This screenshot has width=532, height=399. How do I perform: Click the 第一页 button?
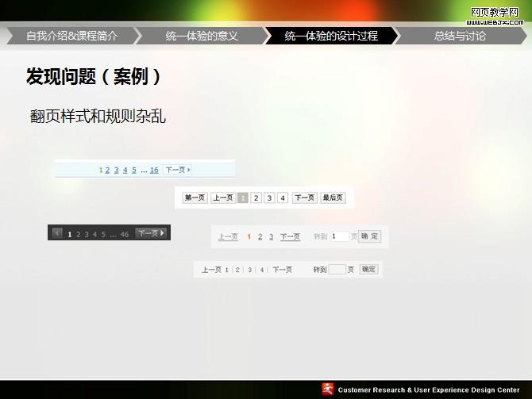(195, 198)
